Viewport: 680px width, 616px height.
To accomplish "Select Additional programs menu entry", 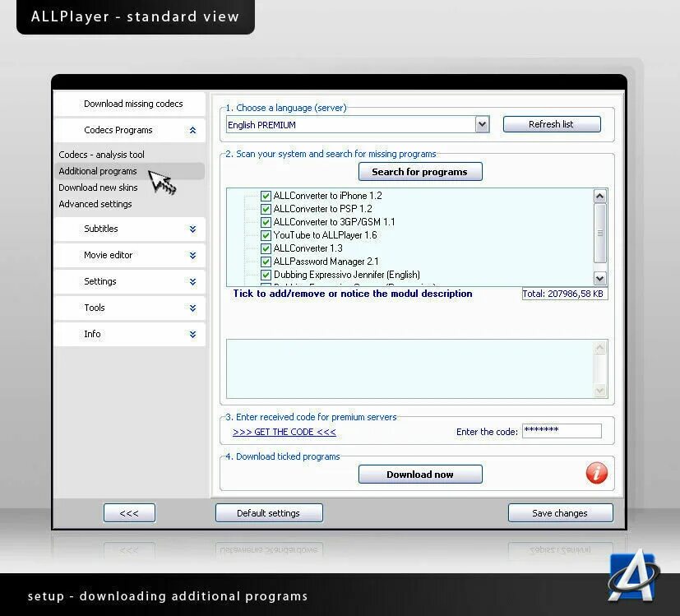I will (x=130, y=171).
